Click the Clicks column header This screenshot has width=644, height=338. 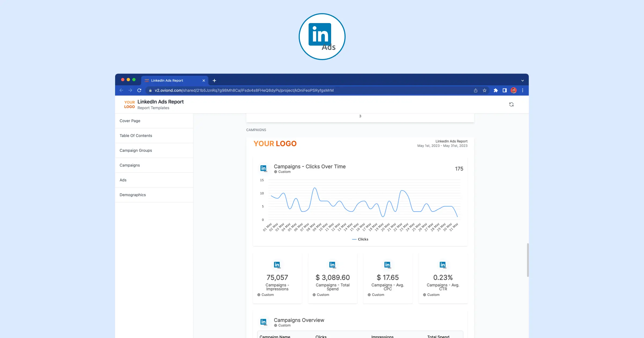point(321,336)
